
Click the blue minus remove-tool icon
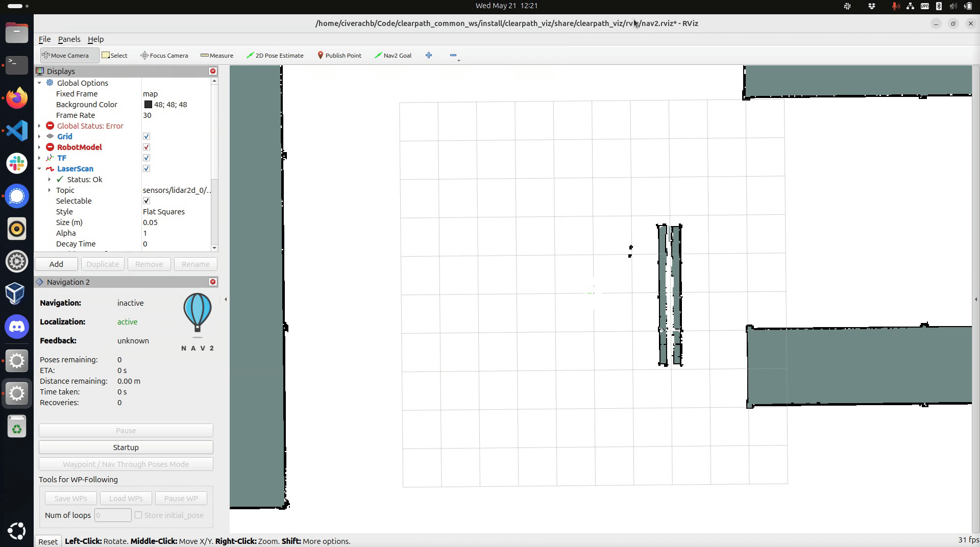pyautogui.click(x=453, y=56)
